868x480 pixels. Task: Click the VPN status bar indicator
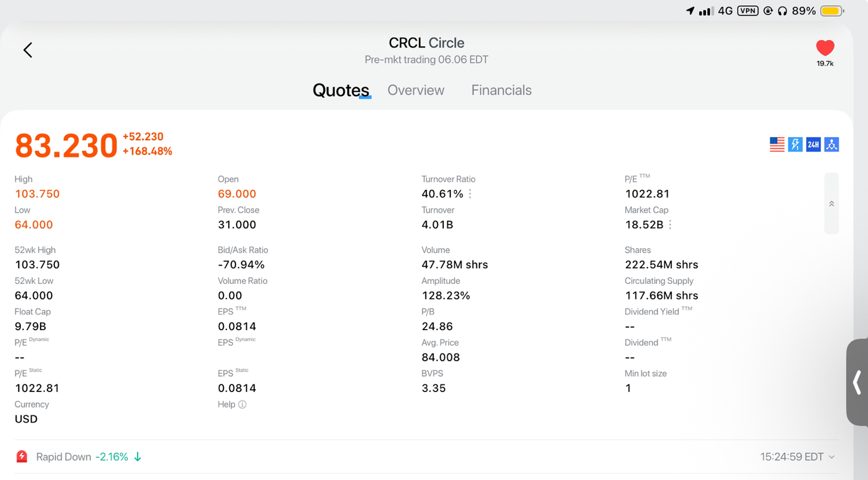click(x=748, y=11)
